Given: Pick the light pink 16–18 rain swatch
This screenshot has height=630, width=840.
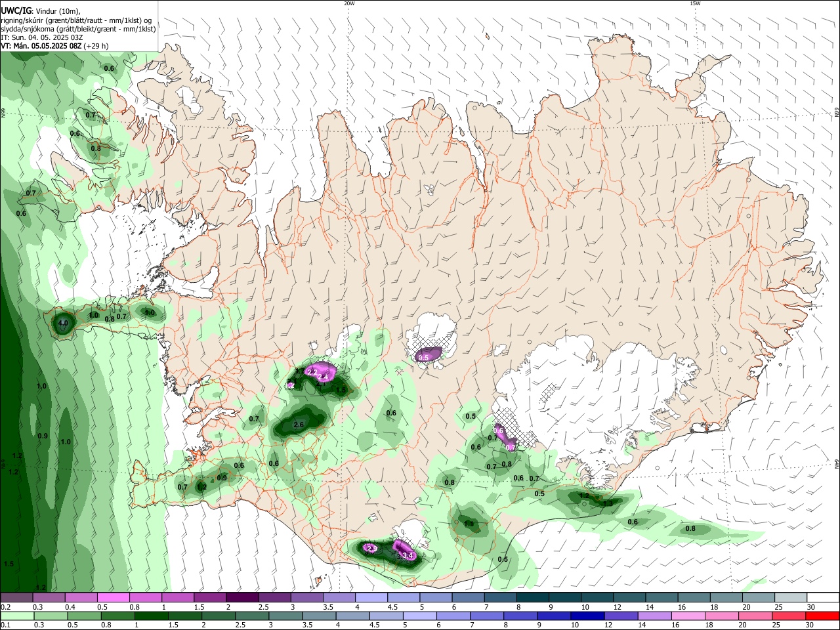Looking at the screenshot, I should click(687, 616).
